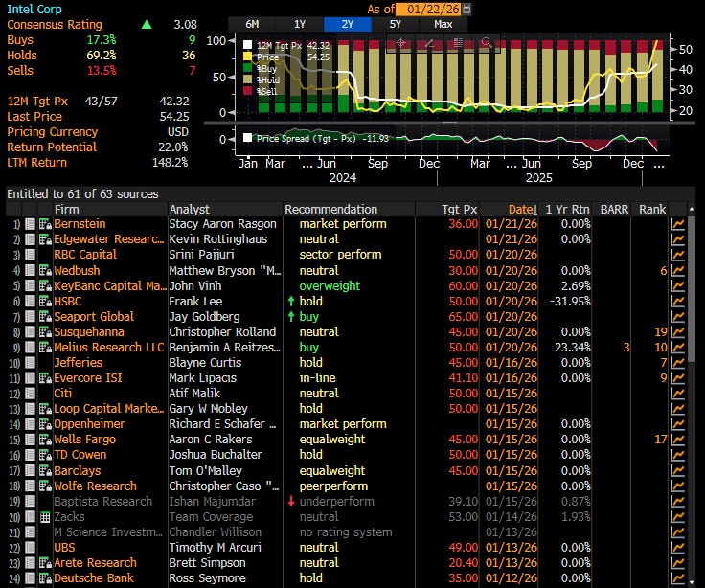Open the Melius Research LLC firm link
Screen dimensions: 705x588
point(109,348)
